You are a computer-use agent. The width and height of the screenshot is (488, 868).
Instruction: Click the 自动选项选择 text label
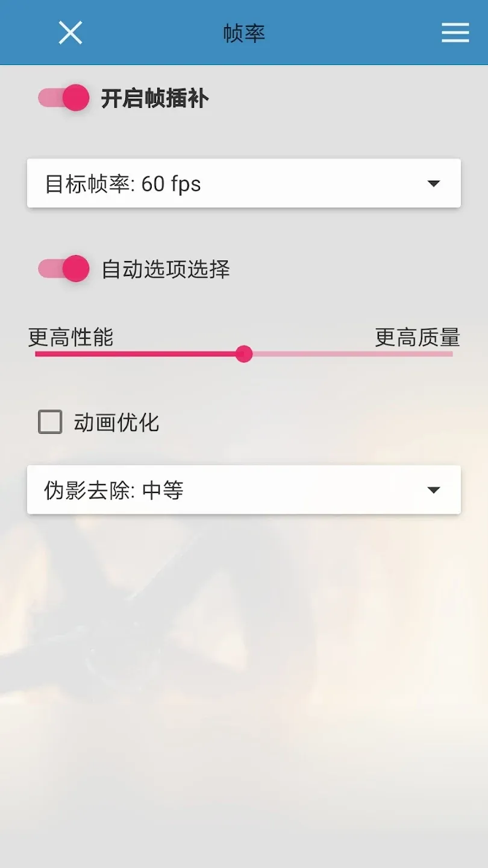(166, 269)
